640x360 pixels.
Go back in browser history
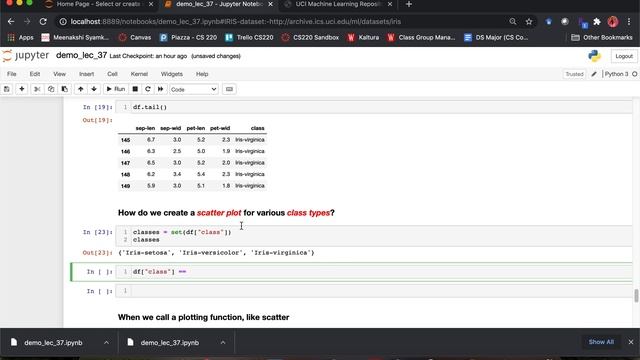coord(11,22)
